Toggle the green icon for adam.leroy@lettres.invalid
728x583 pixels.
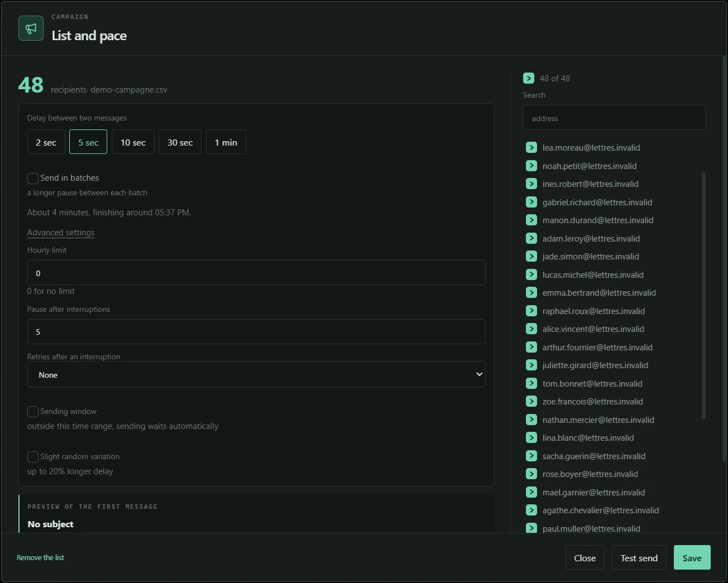(531, 238)
